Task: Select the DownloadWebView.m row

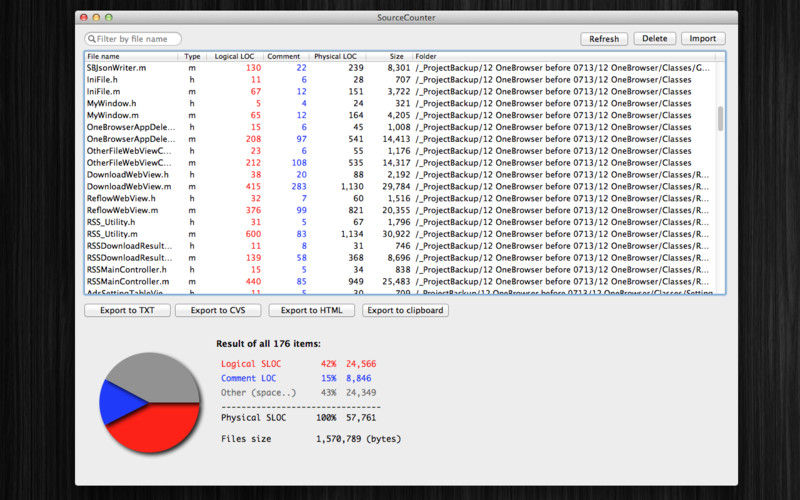Action: point(400,186)
